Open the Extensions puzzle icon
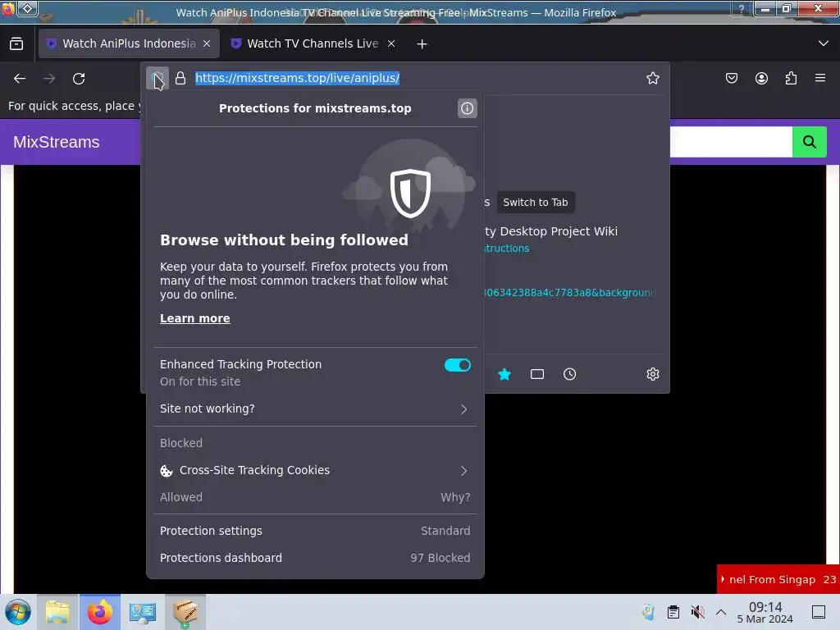840x630 pixels. pyautogui.click(x=791, y=78)
